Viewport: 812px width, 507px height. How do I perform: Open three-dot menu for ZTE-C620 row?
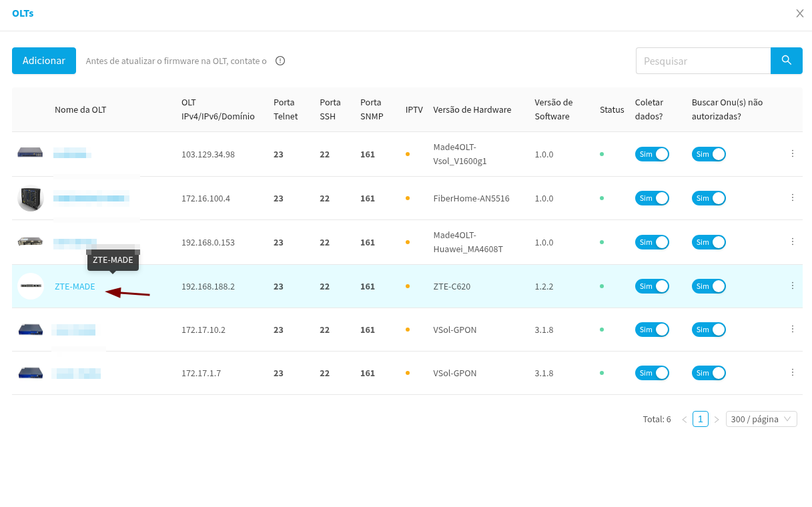coord(793,286)
